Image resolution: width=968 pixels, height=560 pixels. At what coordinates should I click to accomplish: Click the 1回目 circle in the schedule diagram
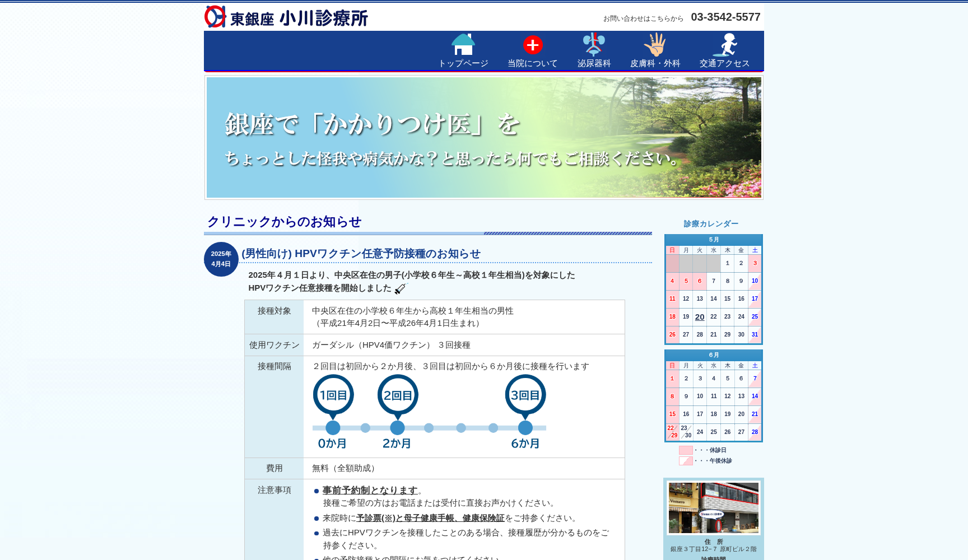coord(333,395)
